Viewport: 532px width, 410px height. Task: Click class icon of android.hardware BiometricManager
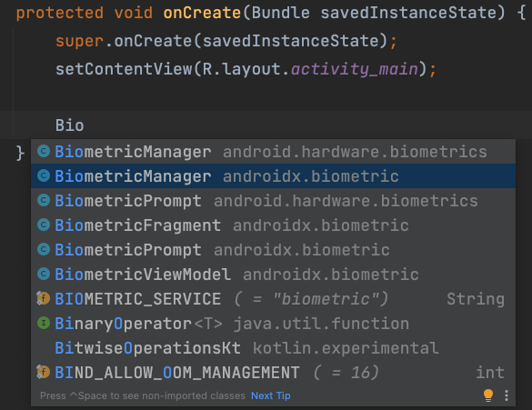[44, 151]
